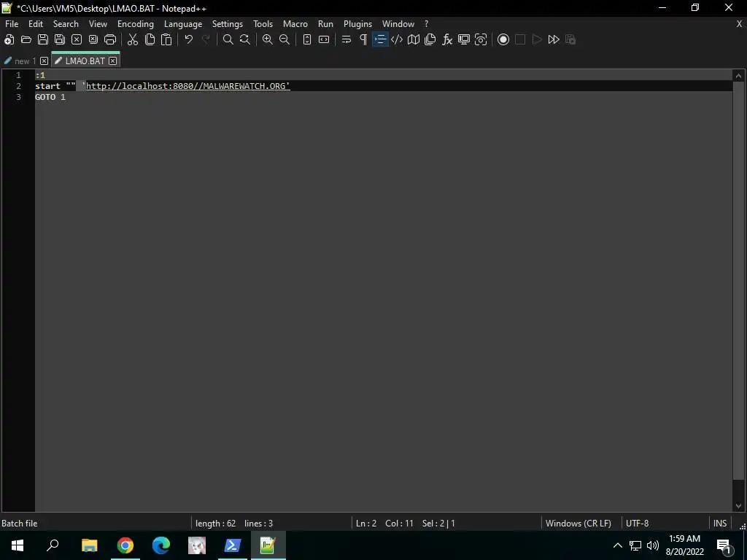
Task: Open a file with folder icon
Action: [26, 39]
